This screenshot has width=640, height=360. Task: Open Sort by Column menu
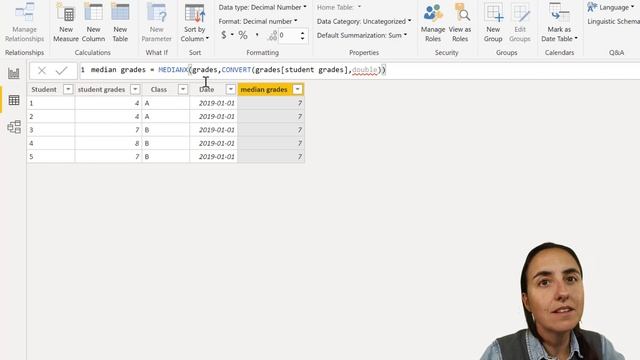coord(195,22)
